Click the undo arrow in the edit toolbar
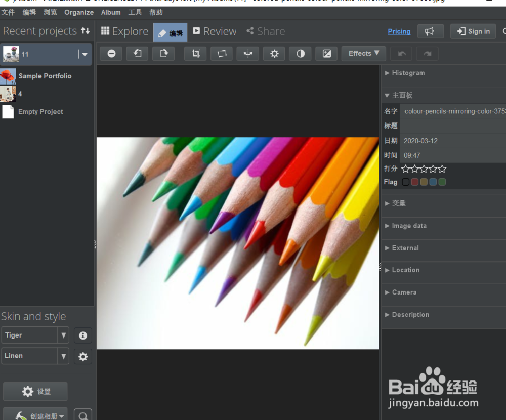Screen dimensions: 506x420 [x=401, y=54]
